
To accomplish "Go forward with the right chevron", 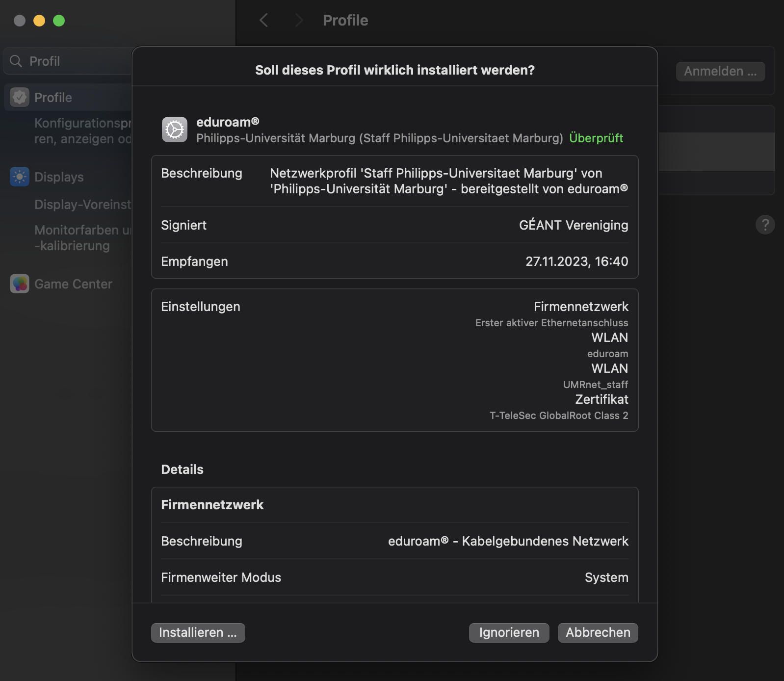I will [x=299, y=20].
